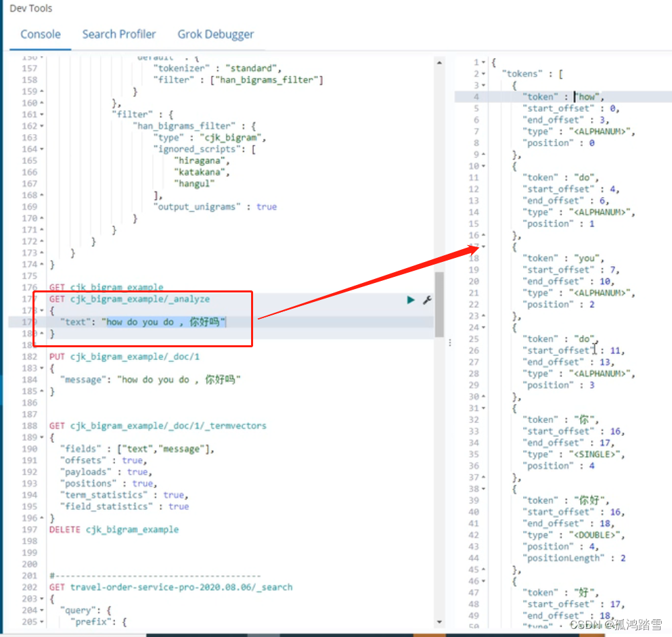Collapse output fold at line 10
Viewport: 672px width, 637px height.
coord(483,166)
